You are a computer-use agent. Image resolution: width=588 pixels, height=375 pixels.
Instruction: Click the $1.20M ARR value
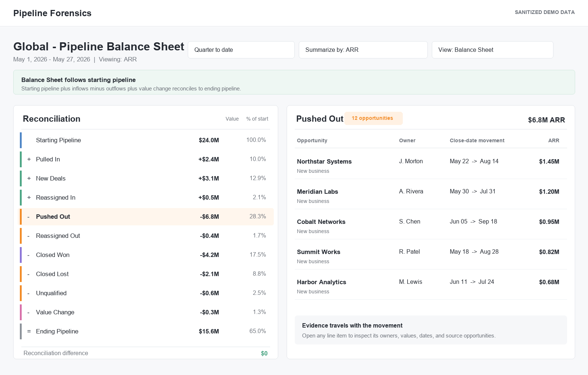pos(549,192)
